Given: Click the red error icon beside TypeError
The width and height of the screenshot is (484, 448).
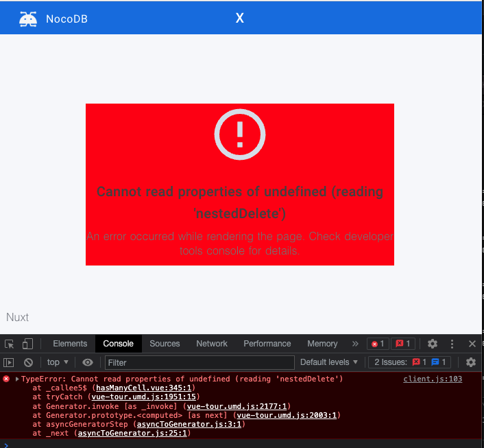Looking at the screenshot, I should pyautogui.click(x=6, y=379).
